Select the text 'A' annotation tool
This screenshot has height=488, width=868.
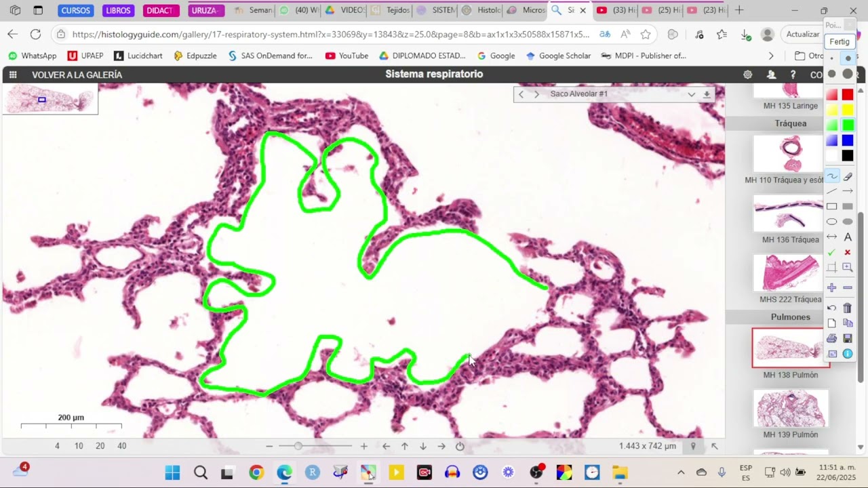(848, 237)
